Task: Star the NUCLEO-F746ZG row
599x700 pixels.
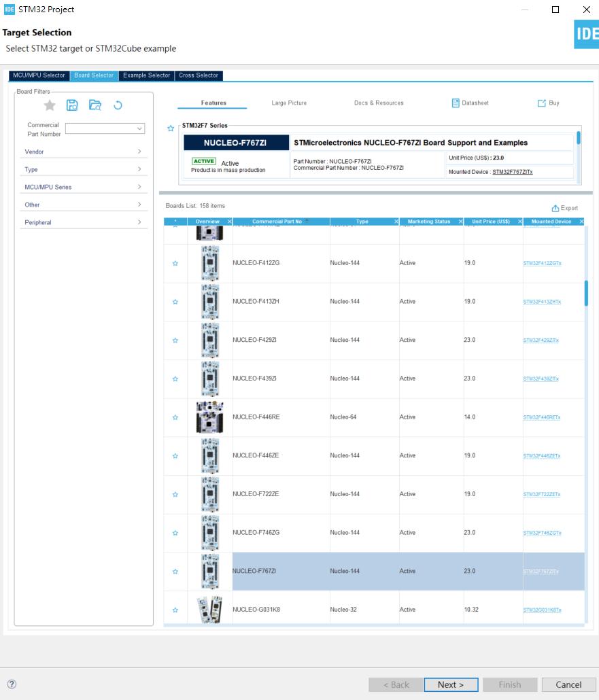Action: click(175, 533)
